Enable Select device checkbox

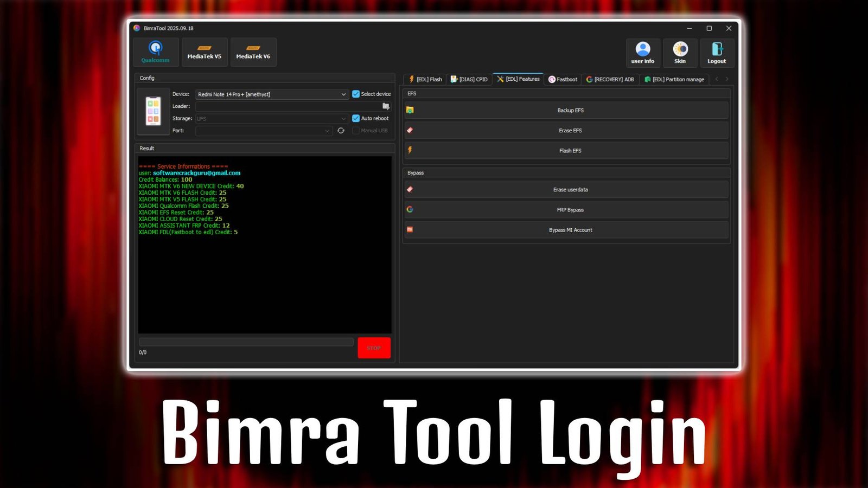356,93
